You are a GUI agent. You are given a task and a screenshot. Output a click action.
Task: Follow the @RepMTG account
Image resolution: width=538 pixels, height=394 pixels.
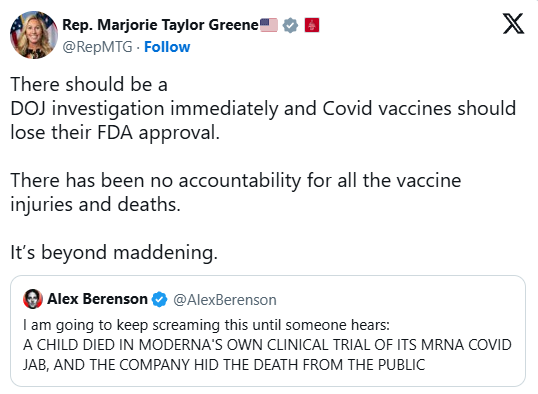[167, 47]
